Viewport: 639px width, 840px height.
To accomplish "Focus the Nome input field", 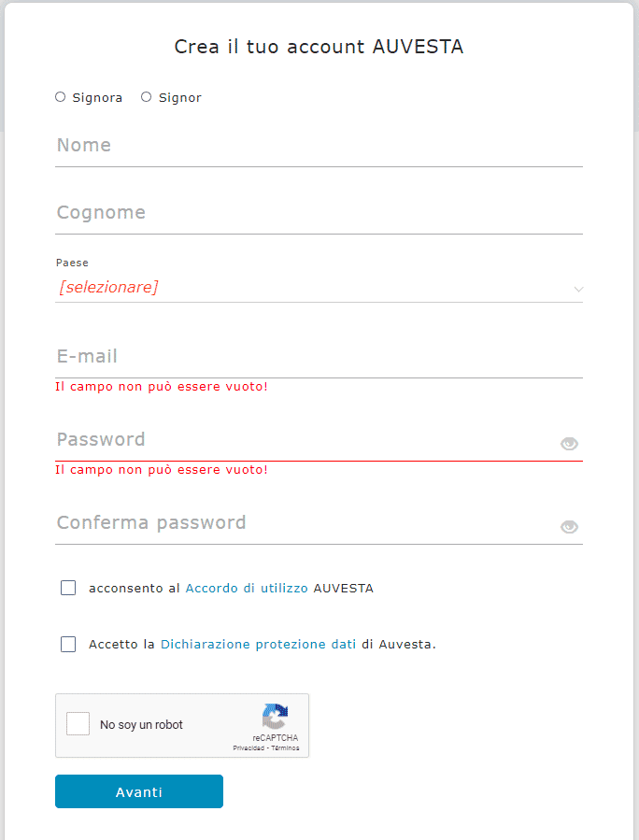I will coord(319,147).
